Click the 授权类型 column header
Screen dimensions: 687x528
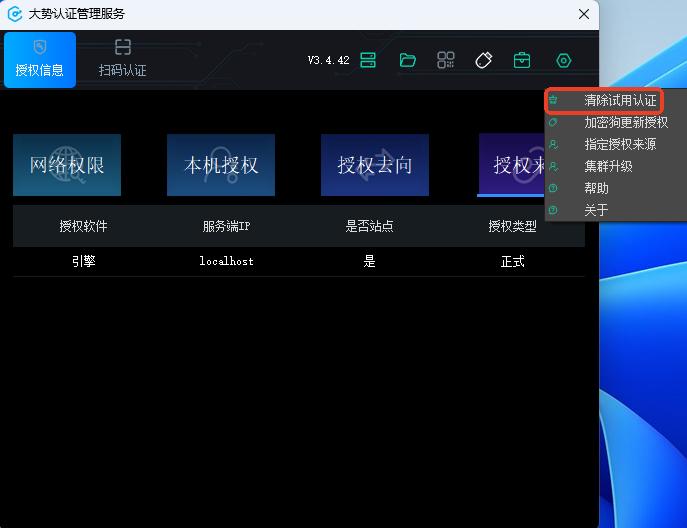pyautogui.click(x=512, y=226)
